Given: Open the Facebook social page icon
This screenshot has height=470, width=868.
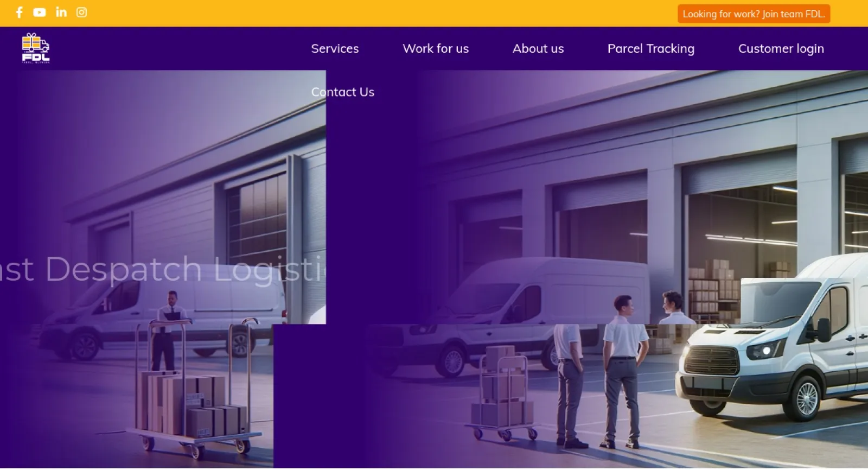Looking at the screenshot, I should pos(20,12).
